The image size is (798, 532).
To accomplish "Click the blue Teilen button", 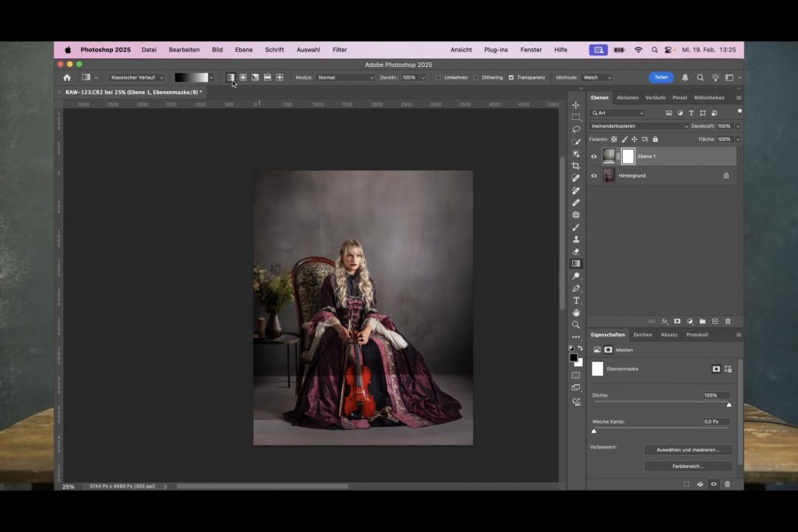I will click(661, 78).
